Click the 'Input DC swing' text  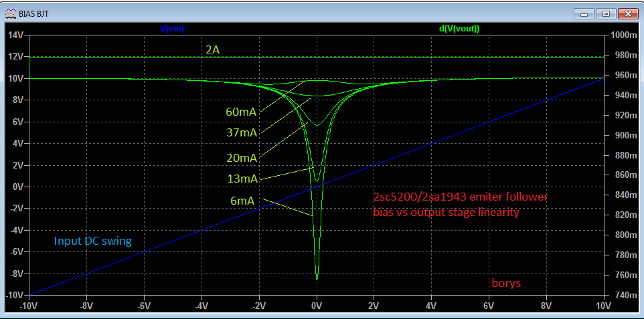tap(93, 241)
